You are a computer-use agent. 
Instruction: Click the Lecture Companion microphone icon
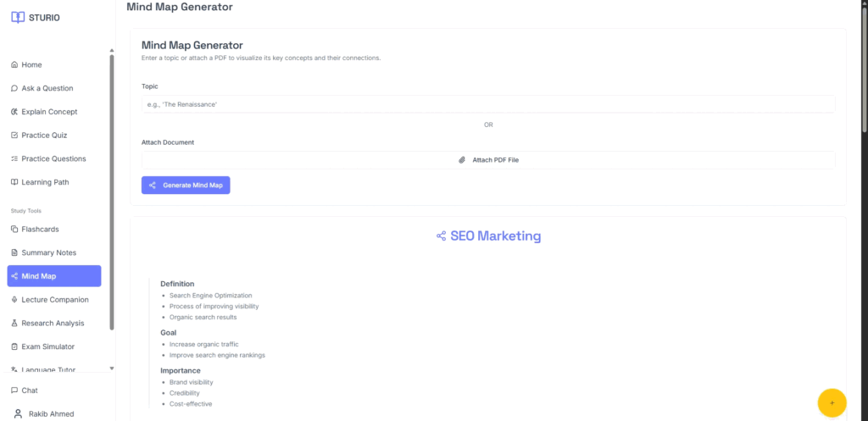14,300
